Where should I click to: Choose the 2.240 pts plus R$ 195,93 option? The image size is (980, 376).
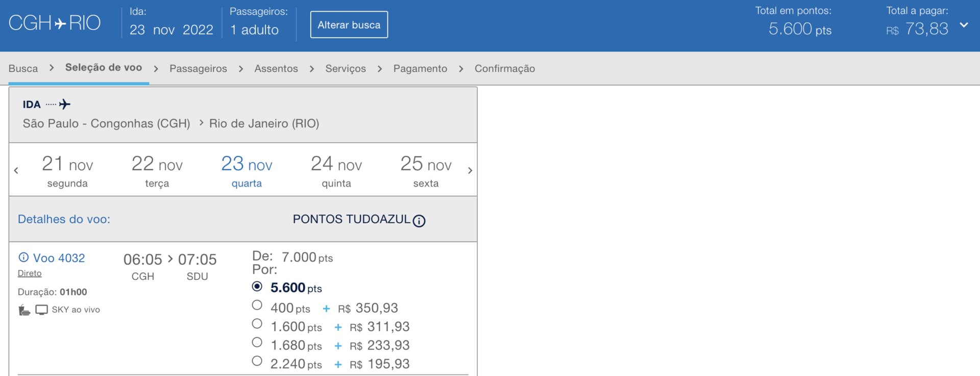pos(257,362)
